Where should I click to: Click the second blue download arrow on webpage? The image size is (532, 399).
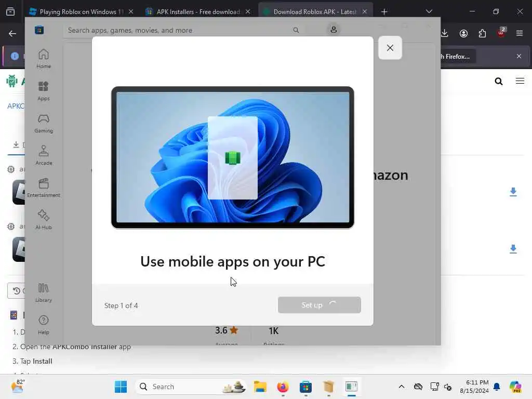click(513, 249)
